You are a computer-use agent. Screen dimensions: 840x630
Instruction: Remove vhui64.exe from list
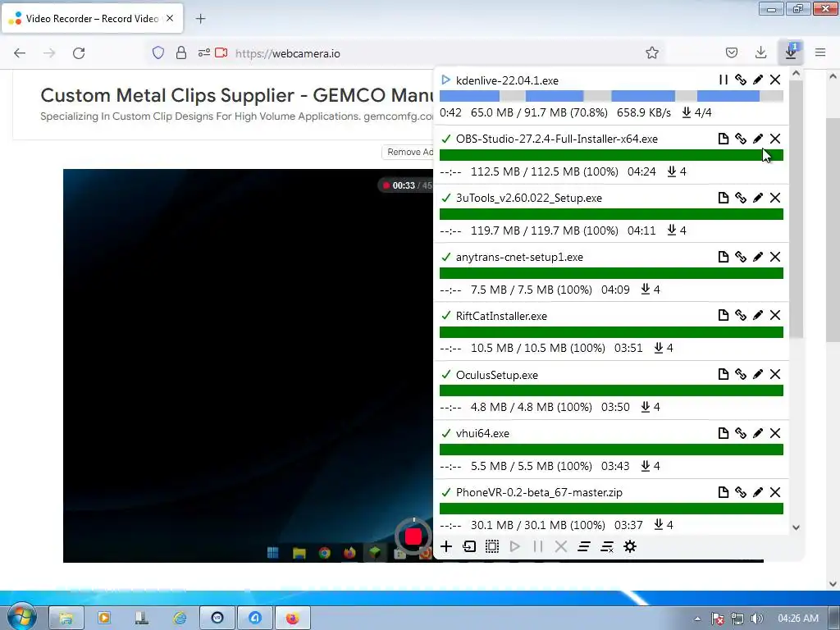[x=775, y=433]
